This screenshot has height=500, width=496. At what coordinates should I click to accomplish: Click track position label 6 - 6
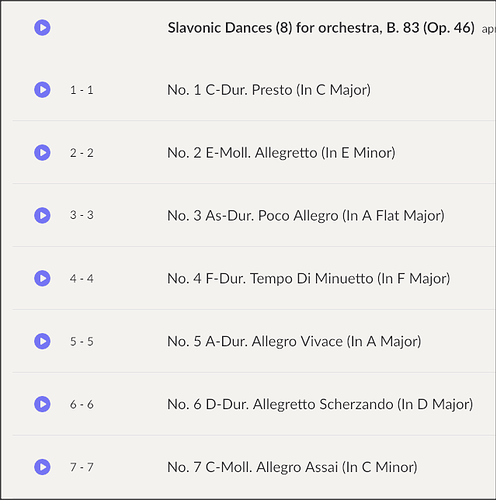(82, 404)
